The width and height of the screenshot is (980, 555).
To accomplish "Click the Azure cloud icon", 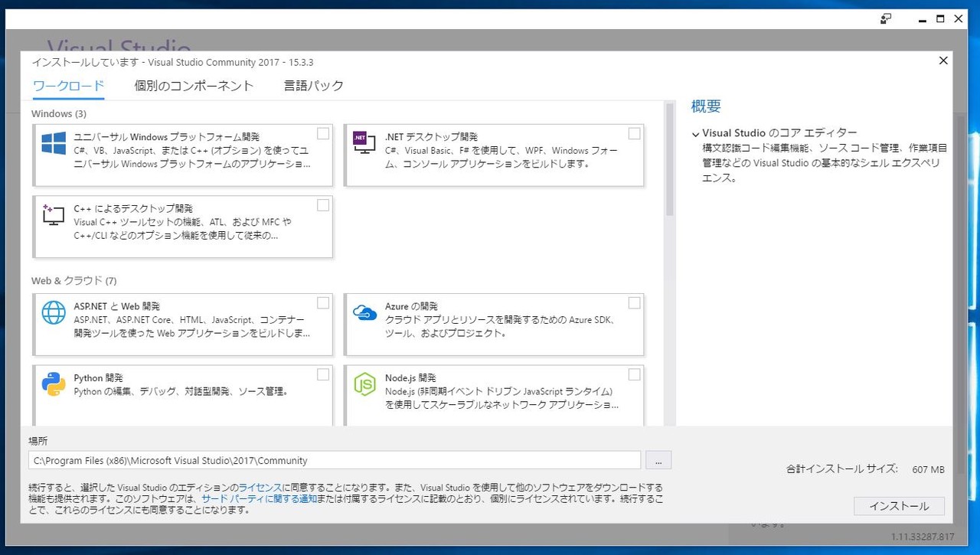I will (364, 312).
